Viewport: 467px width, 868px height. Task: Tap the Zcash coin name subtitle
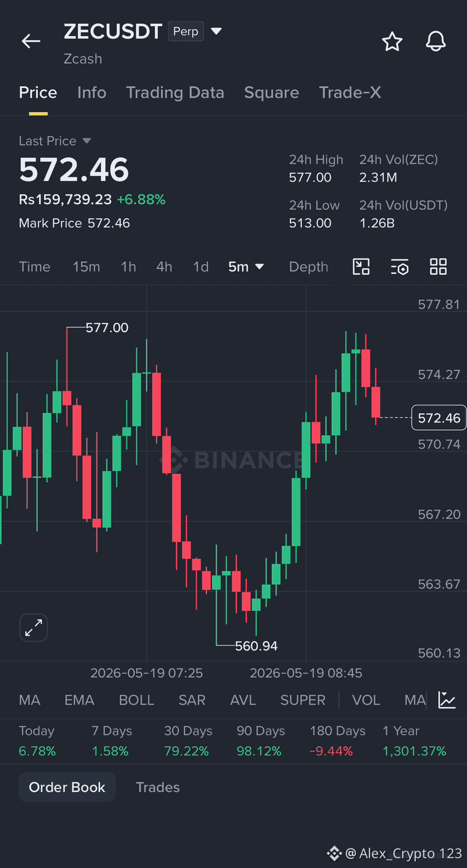[x=83, y=59]
